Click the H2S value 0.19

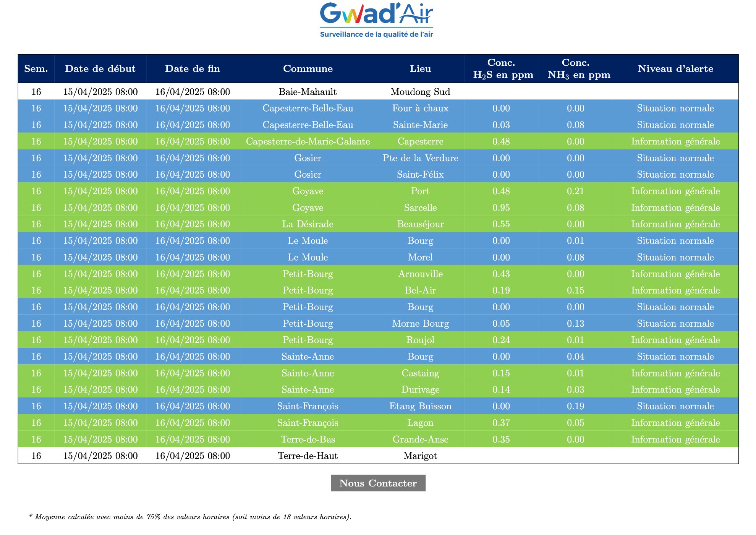click(x=501, y=290)
